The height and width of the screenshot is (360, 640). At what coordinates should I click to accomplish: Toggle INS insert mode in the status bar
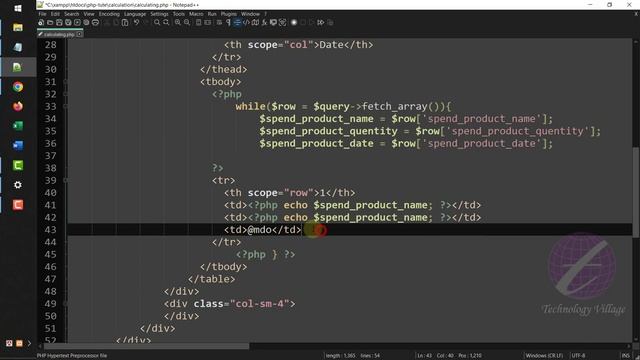click(x=626, y=356)
